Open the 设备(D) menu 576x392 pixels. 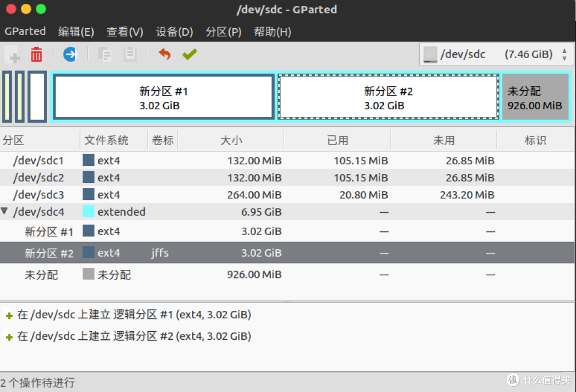click(x=174, y=32)
